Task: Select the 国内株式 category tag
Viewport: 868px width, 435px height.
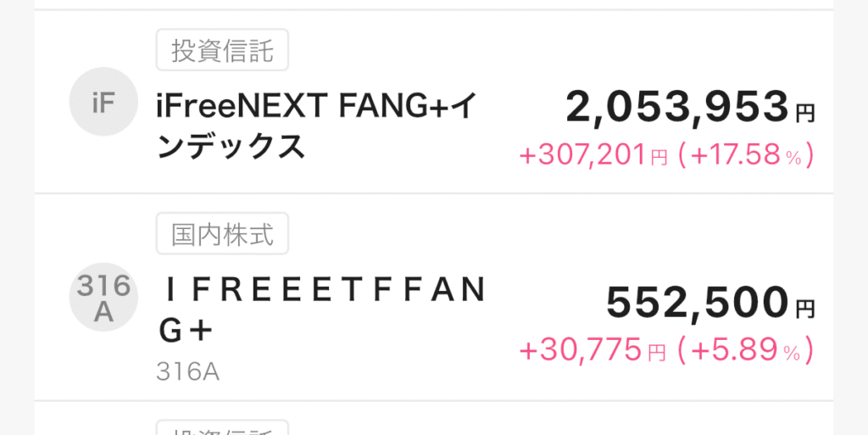Action: pyautogui.click(x=222, y=234)
